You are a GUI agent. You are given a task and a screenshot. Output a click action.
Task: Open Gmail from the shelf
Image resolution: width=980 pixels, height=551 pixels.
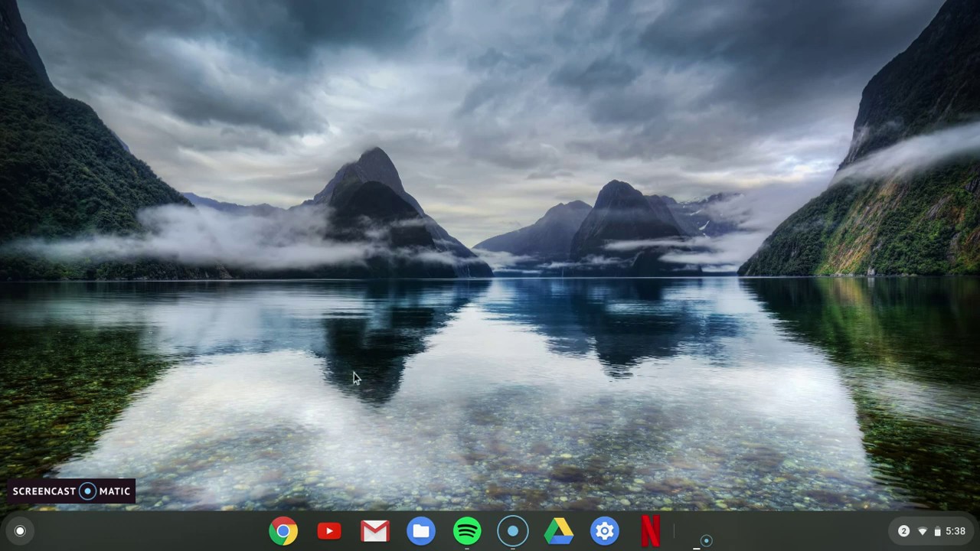coord(375,531)
